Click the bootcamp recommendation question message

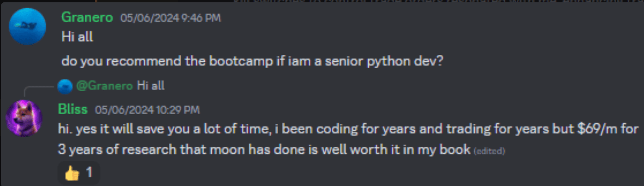pyautogui.click(x=252, y=61)
